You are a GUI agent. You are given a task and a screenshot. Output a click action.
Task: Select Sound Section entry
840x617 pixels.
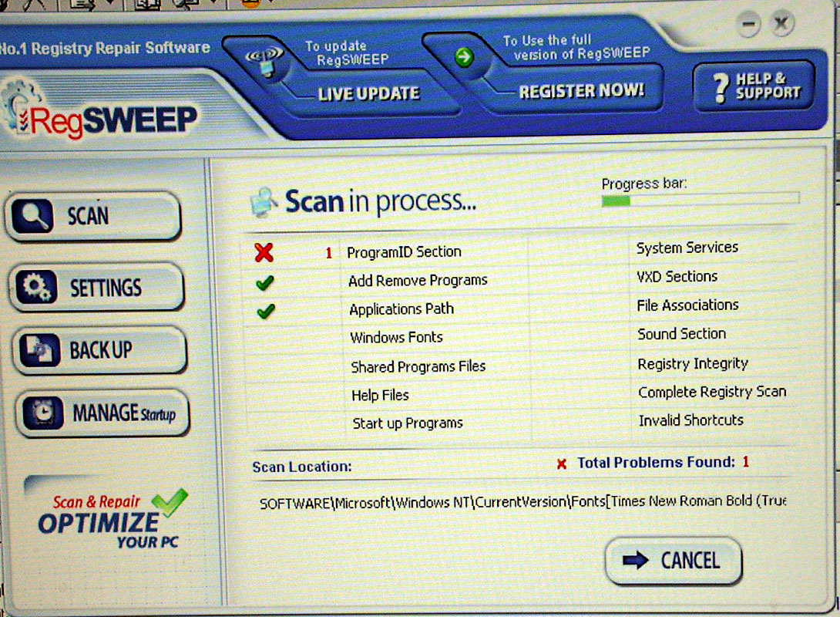[681, 334]
